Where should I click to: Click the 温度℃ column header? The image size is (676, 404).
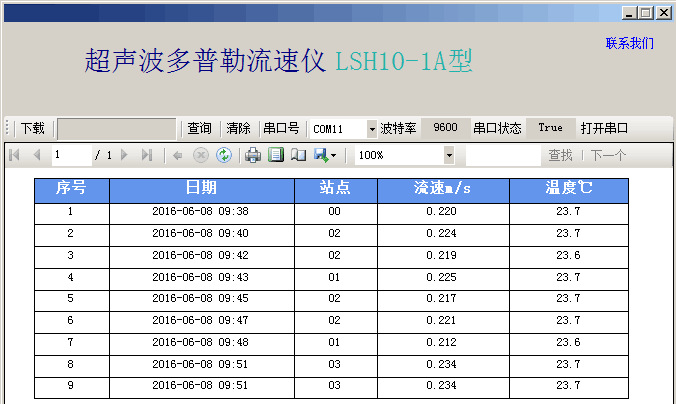click(x=569, y=190)
